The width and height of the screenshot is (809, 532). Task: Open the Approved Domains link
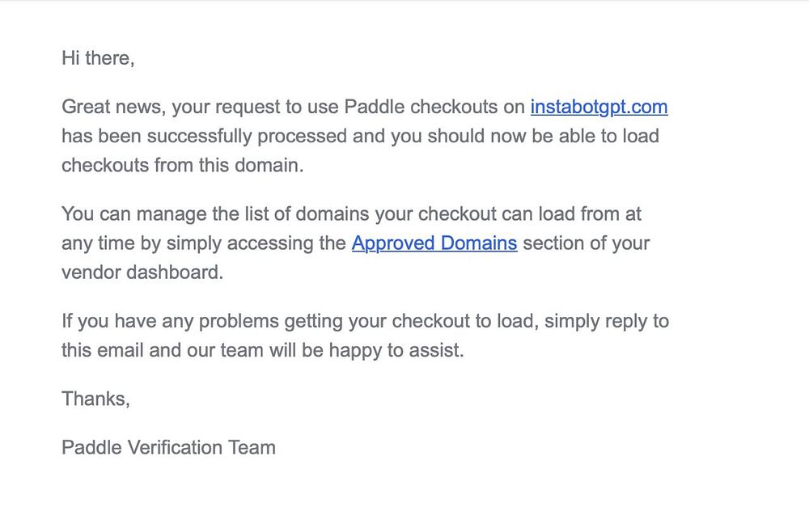click(434, 243)
